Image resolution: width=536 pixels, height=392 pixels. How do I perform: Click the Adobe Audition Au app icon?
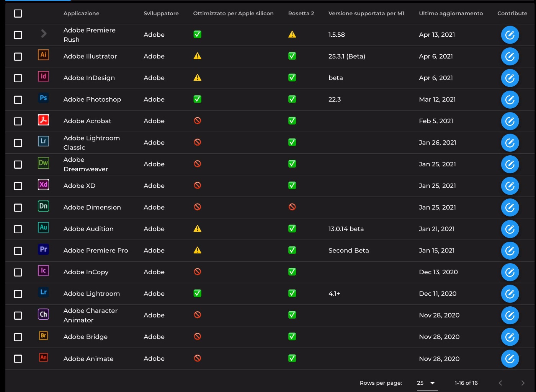tap(43, 228)
